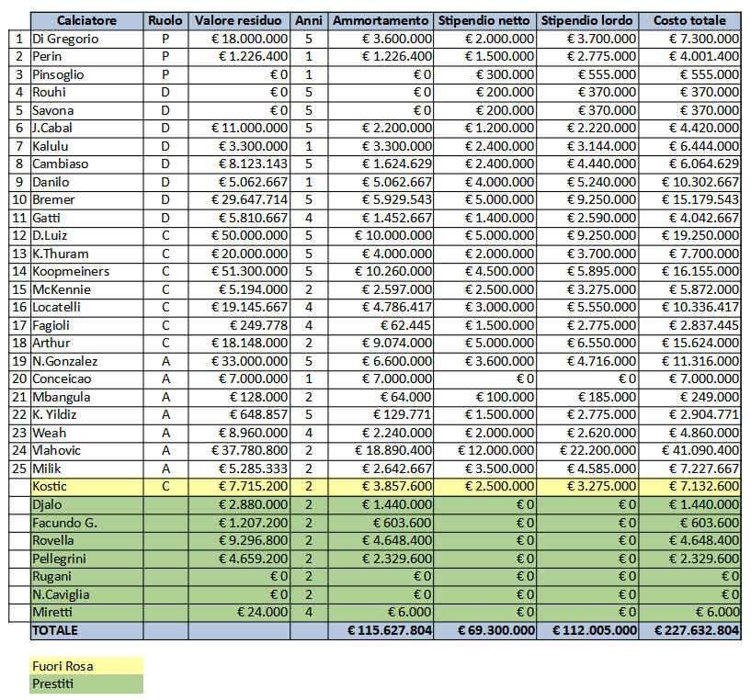Select the Pinsoglio player cell

[86, 74]
